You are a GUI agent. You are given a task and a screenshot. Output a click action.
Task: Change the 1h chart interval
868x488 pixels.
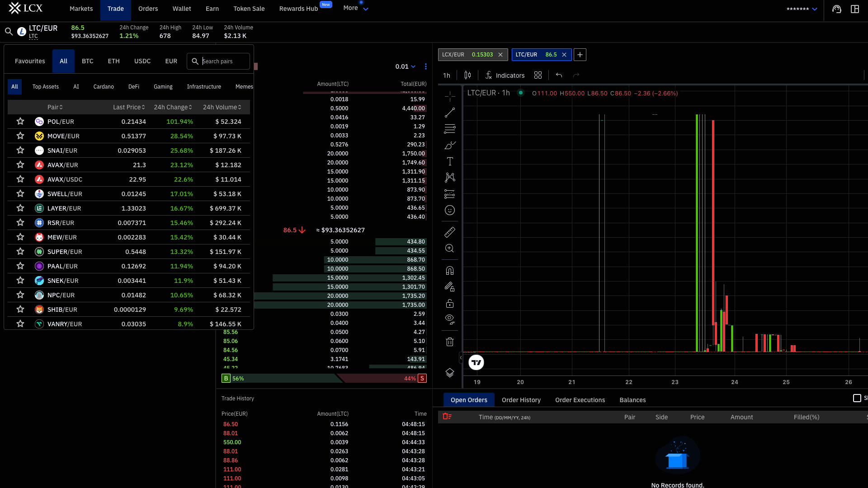pos(447,75)
